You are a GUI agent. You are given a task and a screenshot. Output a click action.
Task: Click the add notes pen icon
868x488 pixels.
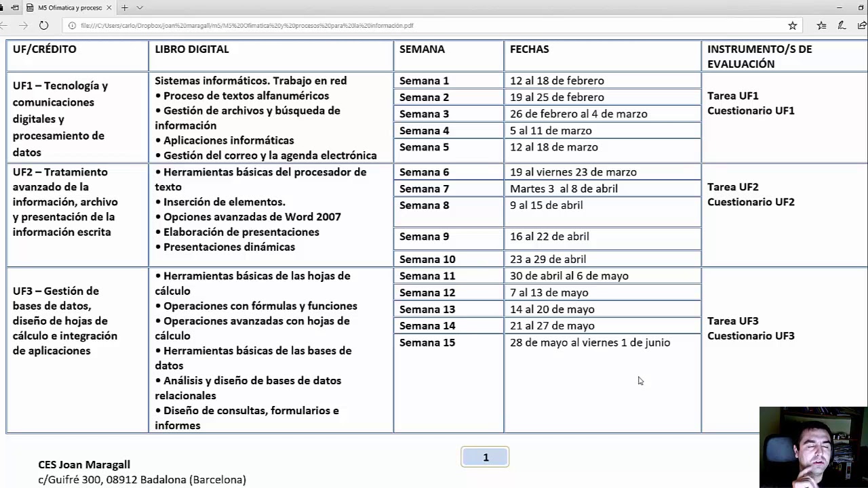point(842,25)
